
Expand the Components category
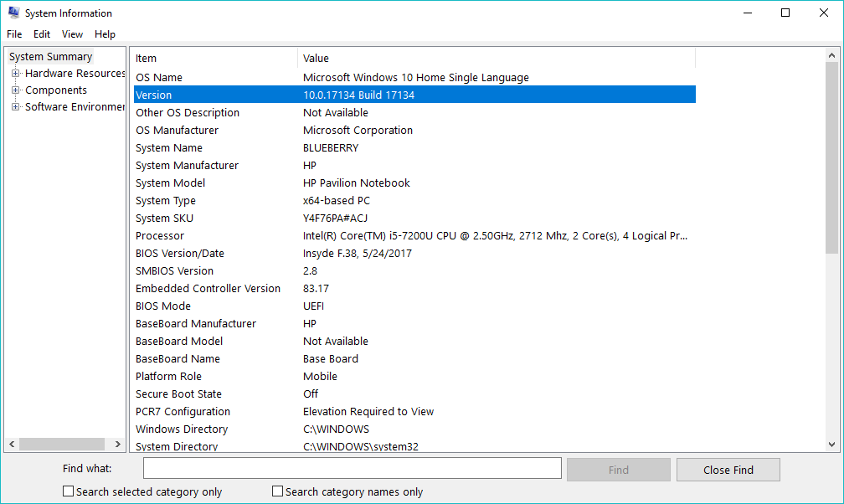point(15,90)
